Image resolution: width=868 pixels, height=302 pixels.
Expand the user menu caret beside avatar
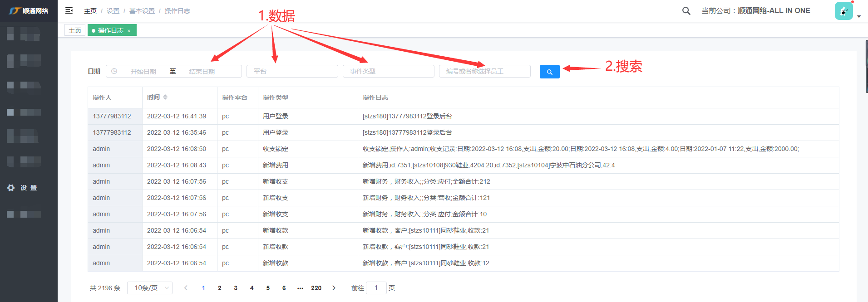click(x=858, y=16)
